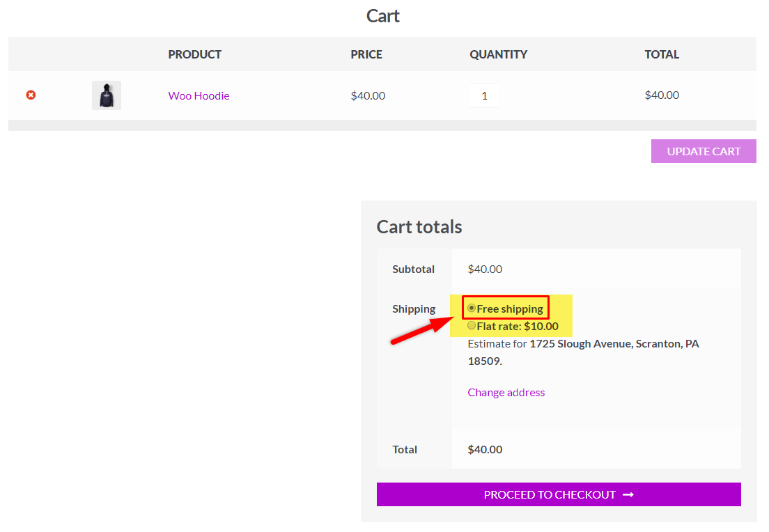Screen dimensions: 769x532
Task: Select the Free shipping radio option
Action: pyautogui.click(x=472, y=308)
